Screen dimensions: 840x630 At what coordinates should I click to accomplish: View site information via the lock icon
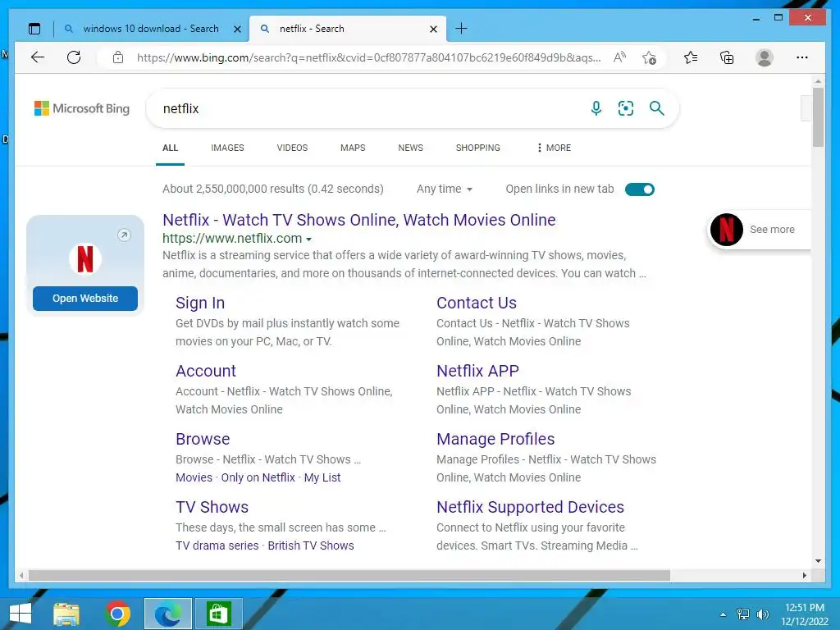tap(118, 57)
